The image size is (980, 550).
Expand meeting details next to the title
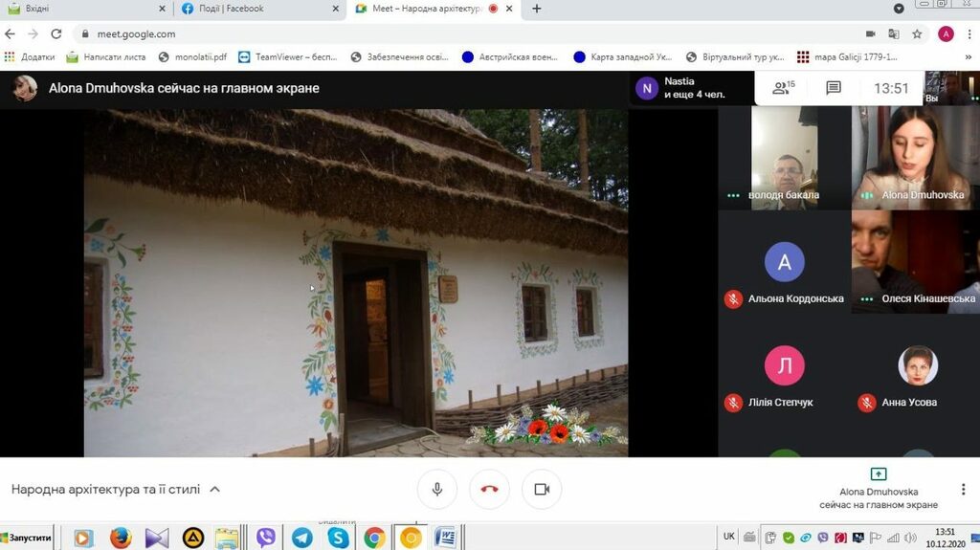[x=214, y=489]
